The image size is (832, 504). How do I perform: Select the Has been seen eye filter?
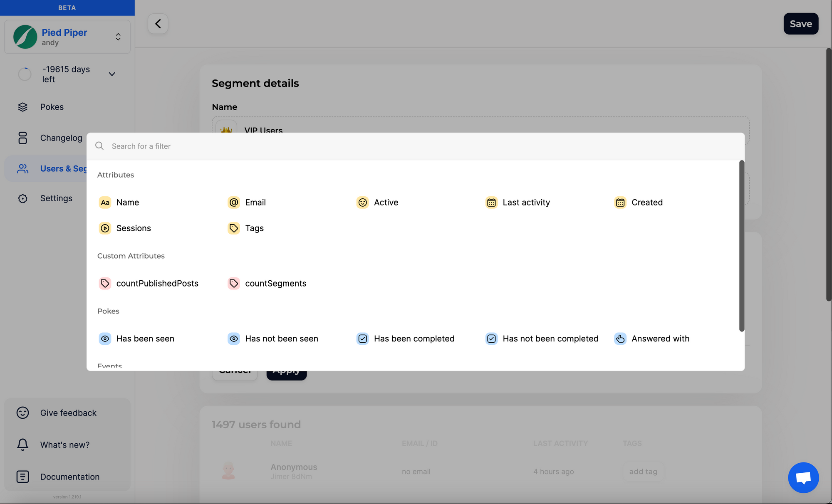click(x=105, y=339)
